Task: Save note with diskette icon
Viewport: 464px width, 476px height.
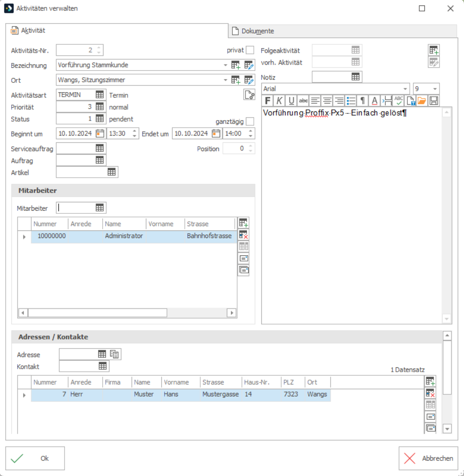Action: click(434, 101)
